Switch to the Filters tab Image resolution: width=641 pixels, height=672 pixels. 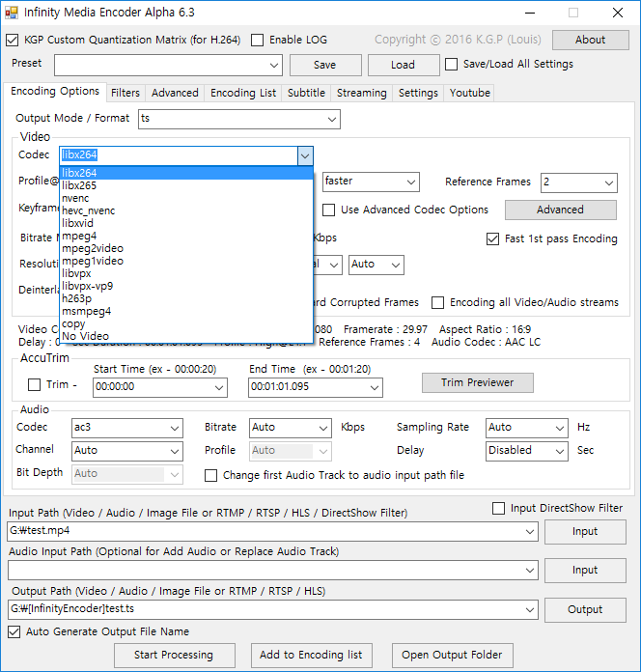click(x=125, y=93)
